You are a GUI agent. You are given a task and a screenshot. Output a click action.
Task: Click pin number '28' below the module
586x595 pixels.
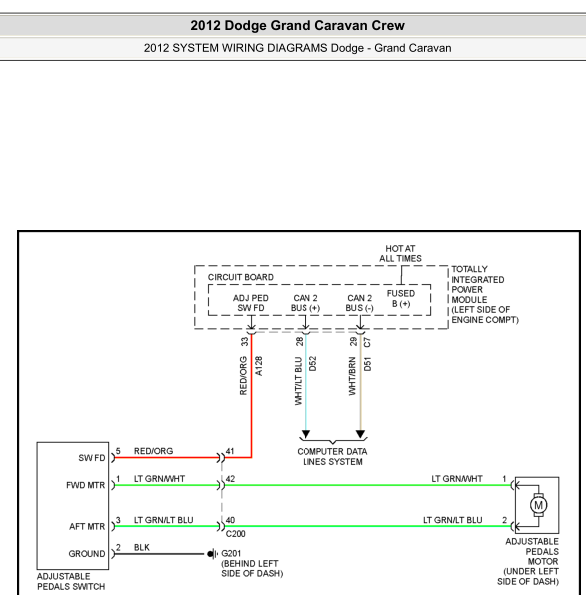tap(299, 342)
